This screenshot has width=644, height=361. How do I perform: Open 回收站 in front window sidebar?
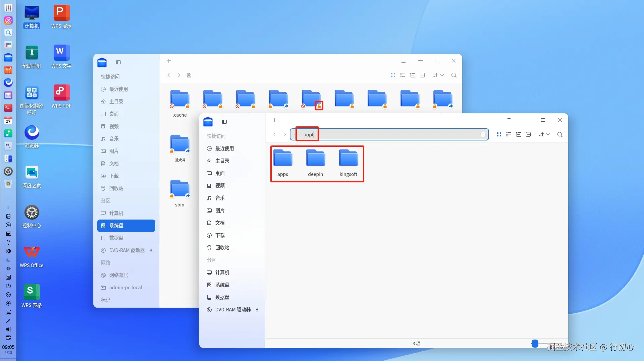click(x=233, y=248)
